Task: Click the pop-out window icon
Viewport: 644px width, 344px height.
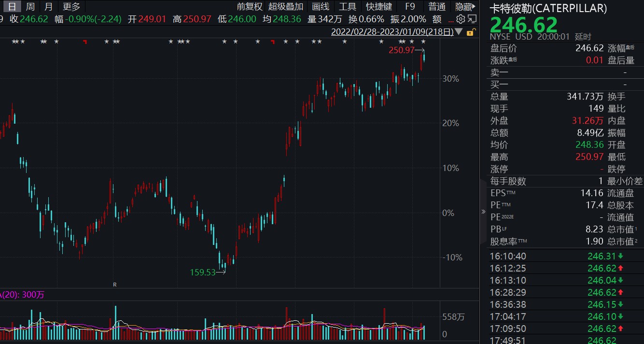Action: pos(472,19)
